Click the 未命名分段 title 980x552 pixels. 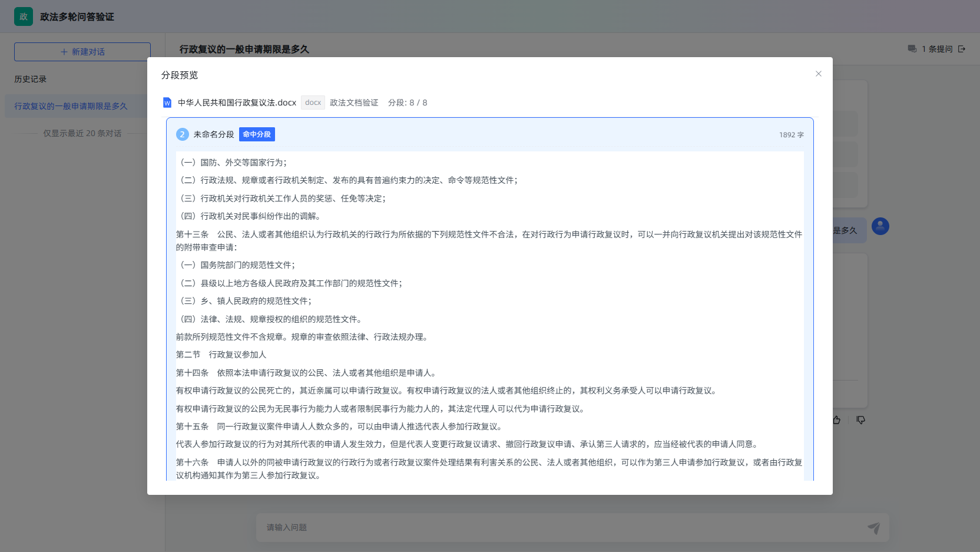(214, 134)
